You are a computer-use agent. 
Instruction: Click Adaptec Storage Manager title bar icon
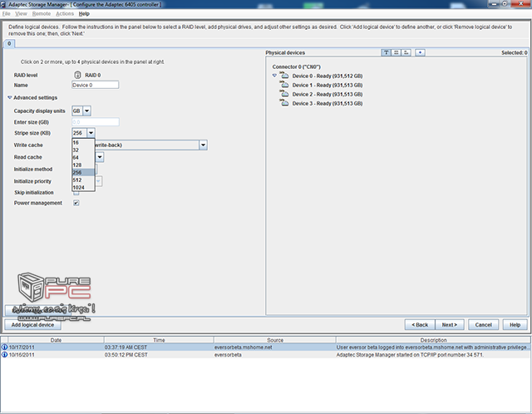[3, 4]
